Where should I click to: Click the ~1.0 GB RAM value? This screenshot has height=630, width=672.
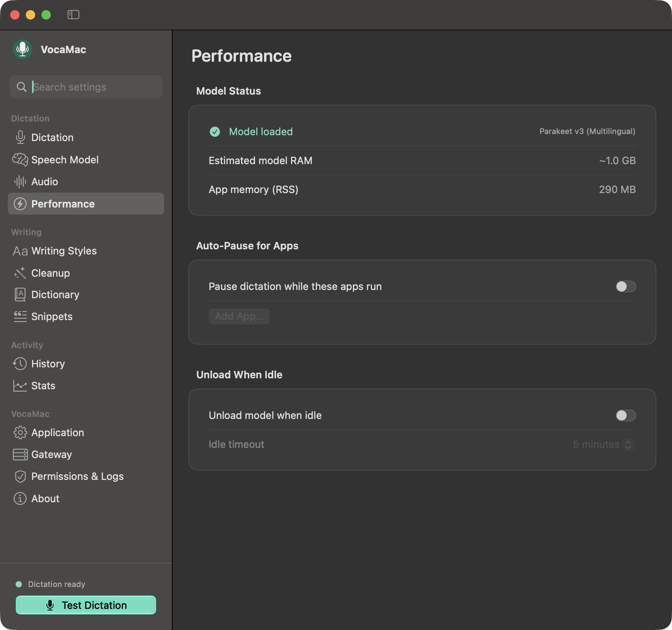(617, 161)
